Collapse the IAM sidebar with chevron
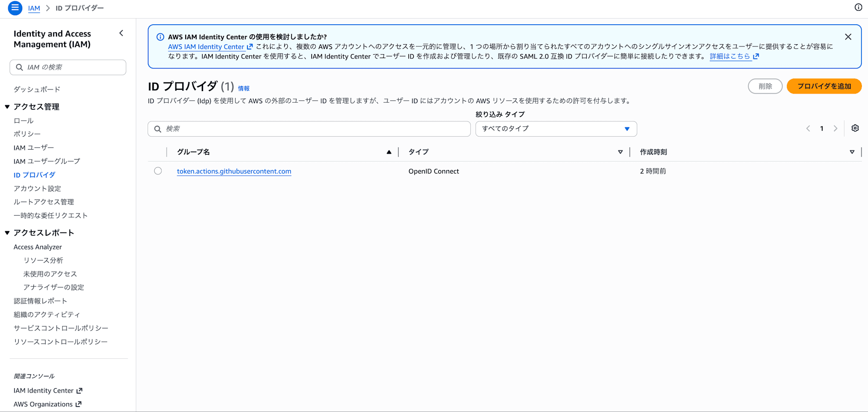Viewport: 868px width, 412px height. tap(121, 33)
